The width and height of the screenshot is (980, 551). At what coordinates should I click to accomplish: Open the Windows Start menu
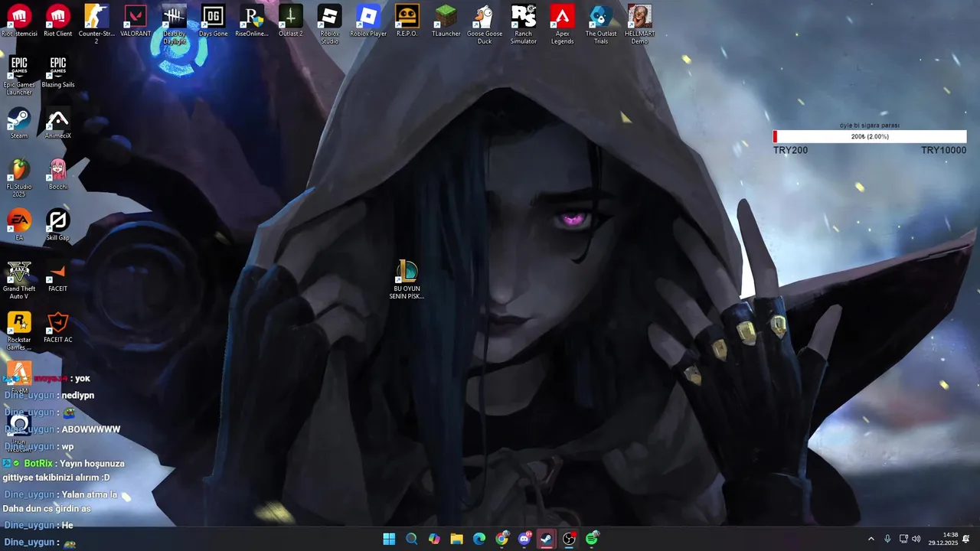pyautogui.click(x=389, y=539)
